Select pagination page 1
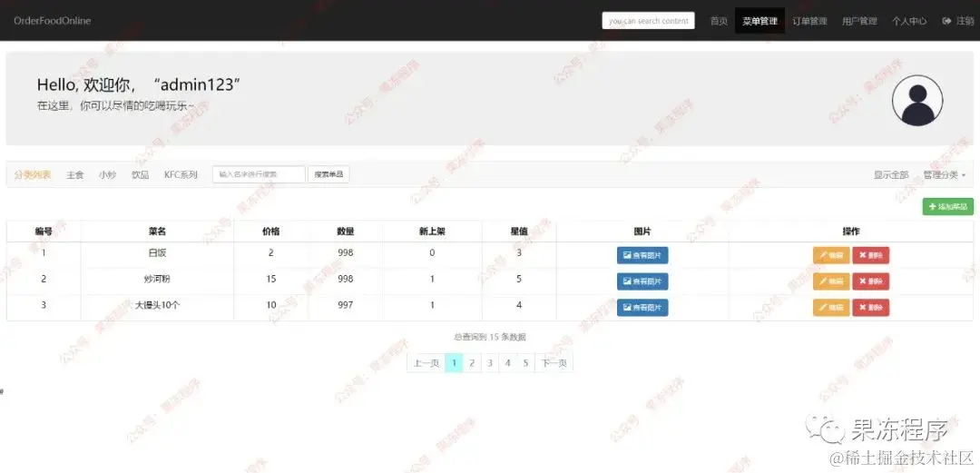The height and width of the screenshot is (473, 980). click(x=454, y=363)
